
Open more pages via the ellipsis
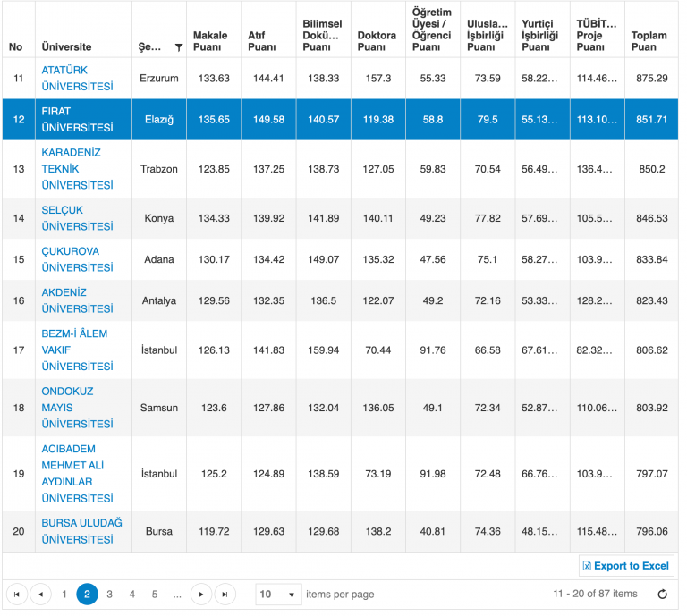tap(177, 595)
